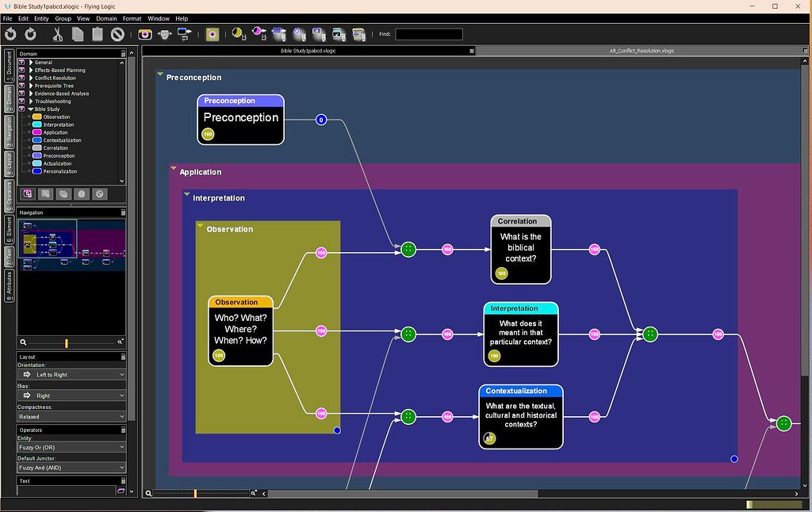Click the horizontal scrollbar under canvas
The image size is (812, 512).
(403, 493)
